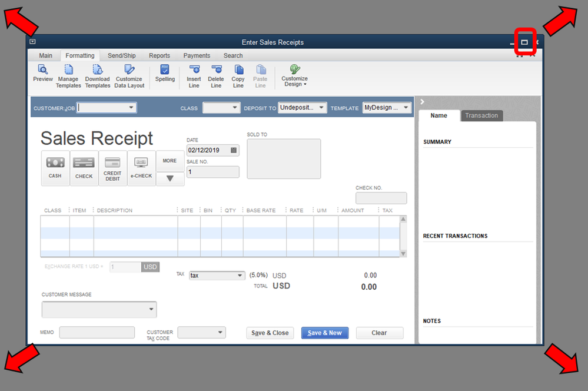Screen dimensions: 588x391
Task: Switch to the Formatting tab
Action: coord(80,55)
